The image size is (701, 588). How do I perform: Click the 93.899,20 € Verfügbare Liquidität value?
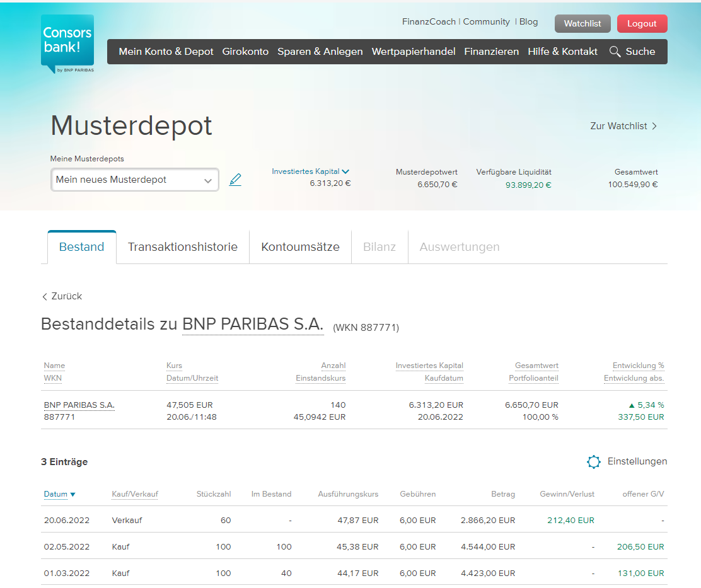(528, 185)
